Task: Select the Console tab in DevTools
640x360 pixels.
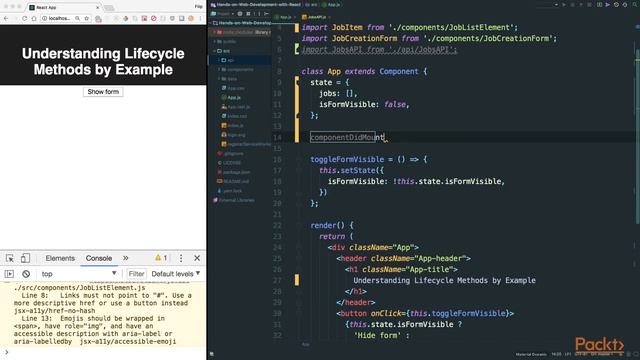Action: click(x=99, y=258)
